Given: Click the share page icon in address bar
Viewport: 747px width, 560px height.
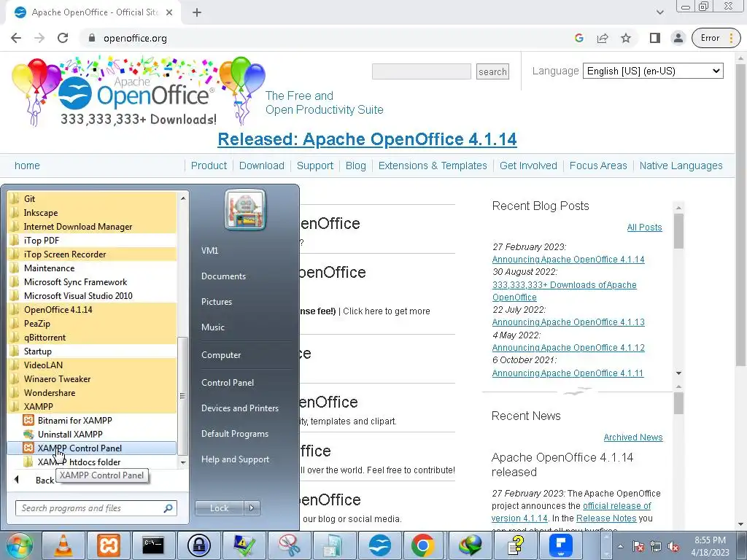Looking at the screenshot, I should (x=602, y=38).
